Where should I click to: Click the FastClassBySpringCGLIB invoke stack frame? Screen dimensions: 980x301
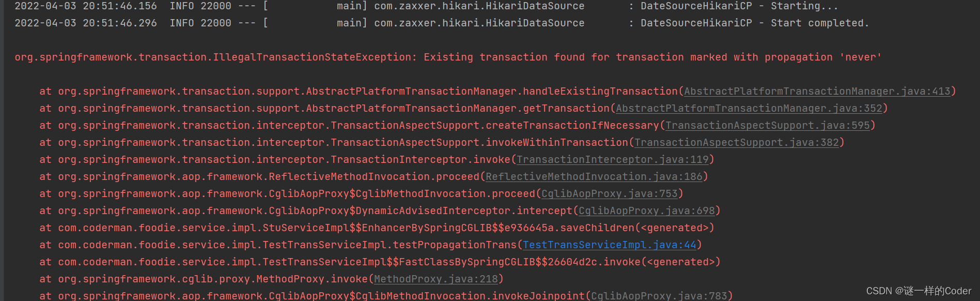[380, 262]
